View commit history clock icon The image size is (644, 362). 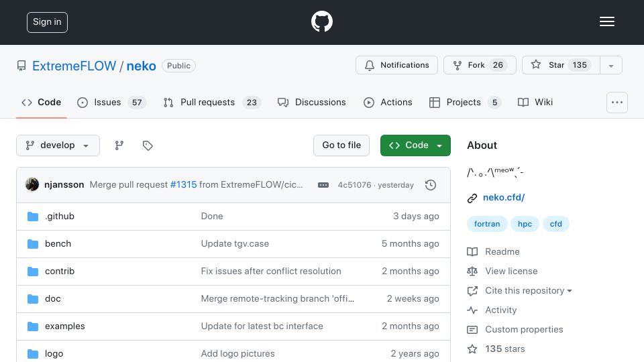(x=431, y=185)
